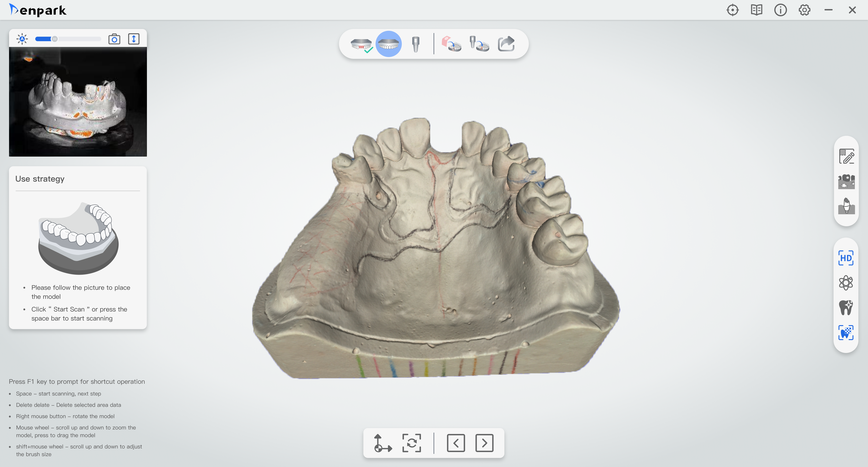Click the align scan body to jaw icon
This screenshot has width=868, height=467.
[479, 44]
